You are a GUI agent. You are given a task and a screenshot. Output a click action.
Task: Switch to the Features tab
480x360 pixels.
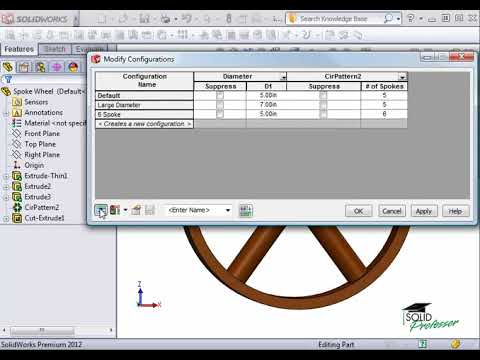click(x=19, y=49)
